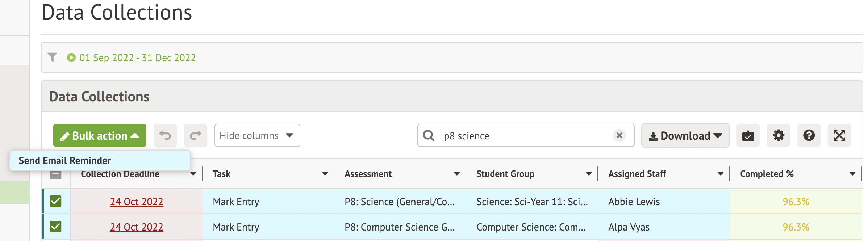Click the calendar check icon
This screenshot has height=241, width=868.
click(748, 136)
